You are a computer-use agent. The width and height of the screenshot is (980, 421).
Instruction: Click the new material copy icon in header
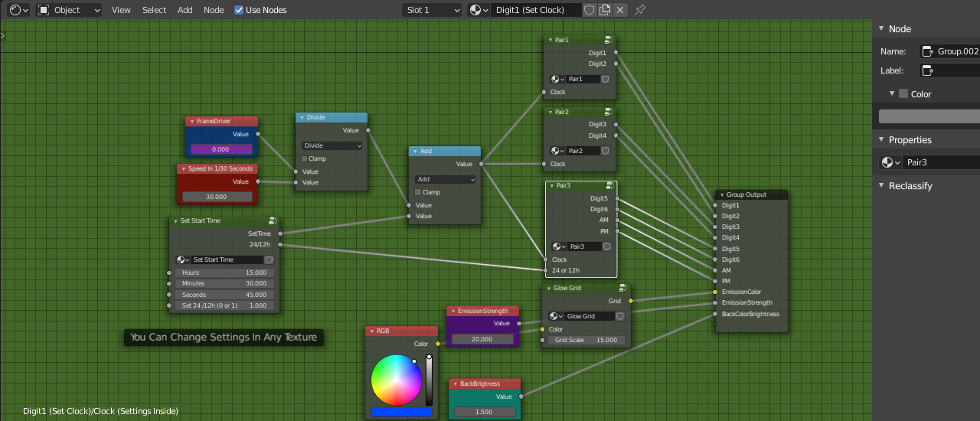coord(605,10)
